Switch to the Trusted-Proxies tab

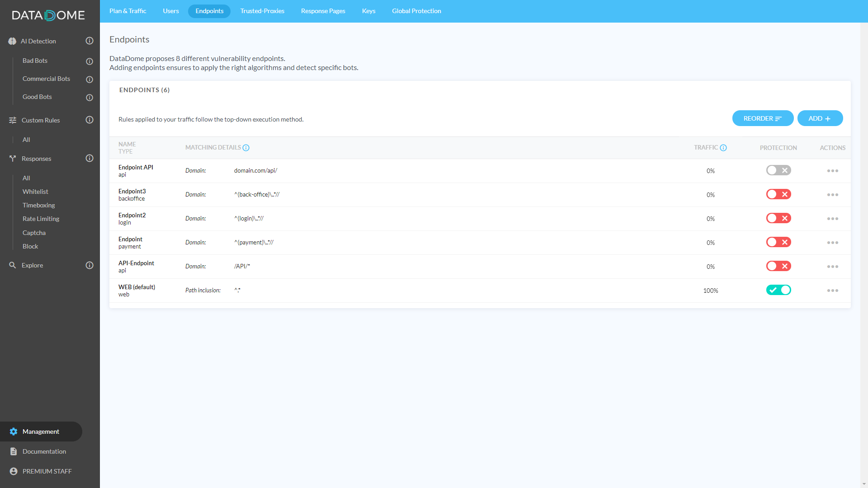pos(262,11)
